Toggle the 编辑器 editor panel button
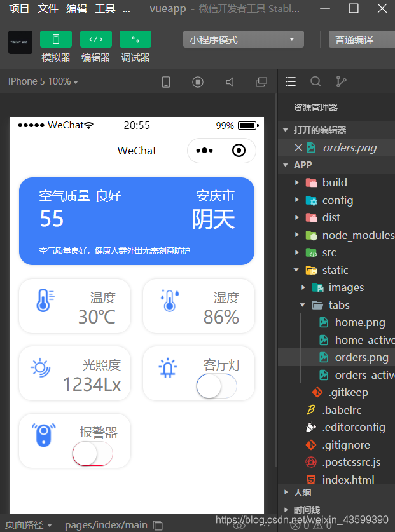This screenshot has width=395, height=532. 96,39
